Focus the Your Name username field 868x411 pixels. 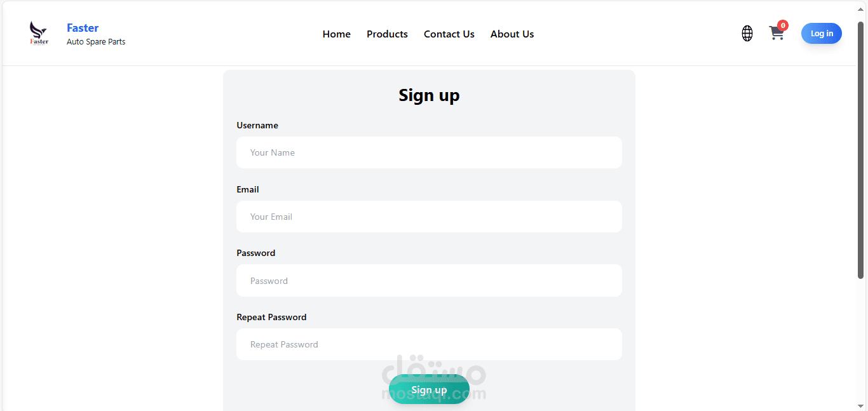click(429, 152)
